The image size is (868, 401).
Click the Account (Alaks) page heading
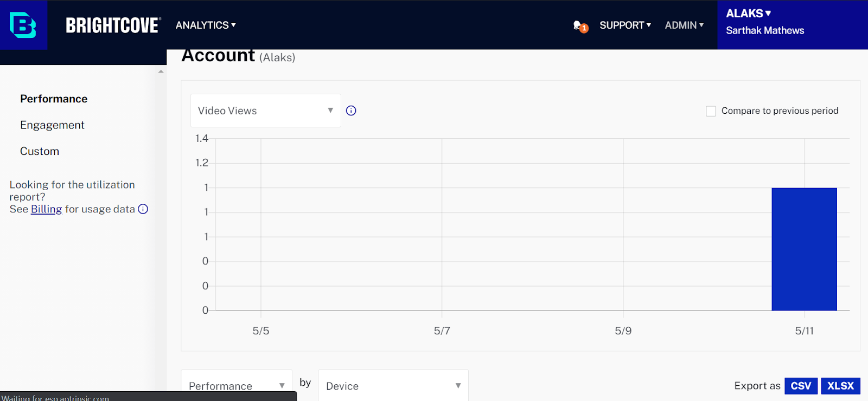(x=238, y=56)
